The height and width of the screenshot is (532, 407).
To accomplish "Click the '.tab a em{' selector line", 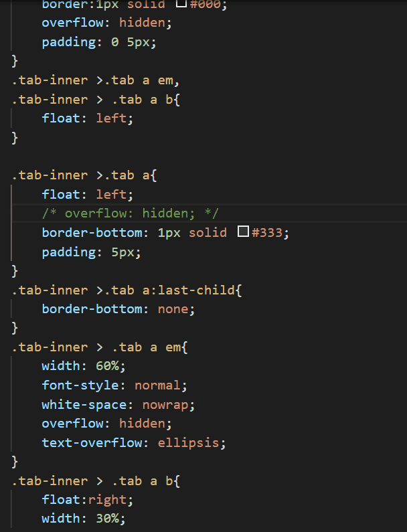I will tap(100, 347).
